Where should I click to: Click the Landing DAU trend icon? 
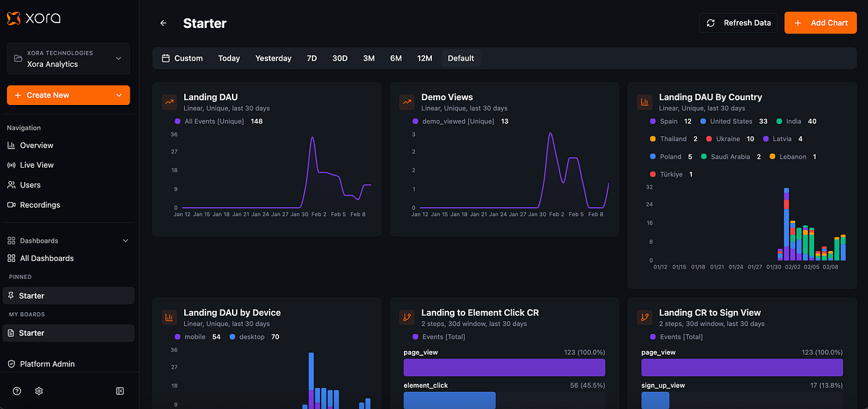click(x=169, y=102)
